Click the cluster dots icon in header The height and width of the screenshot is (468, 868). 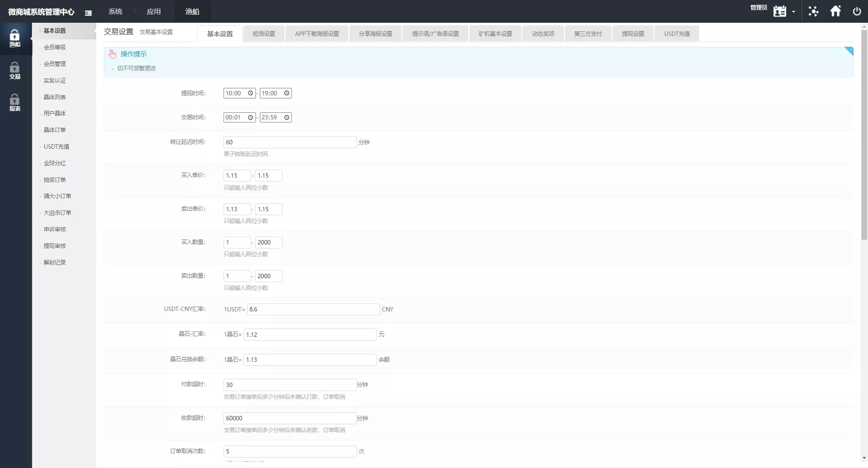point(813,11)
